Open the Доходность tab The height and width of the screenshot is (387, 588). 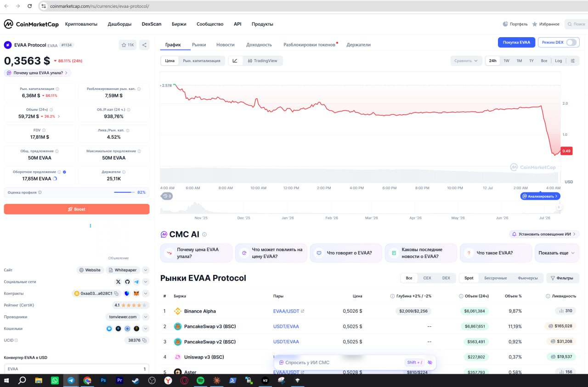pos(259,45)
